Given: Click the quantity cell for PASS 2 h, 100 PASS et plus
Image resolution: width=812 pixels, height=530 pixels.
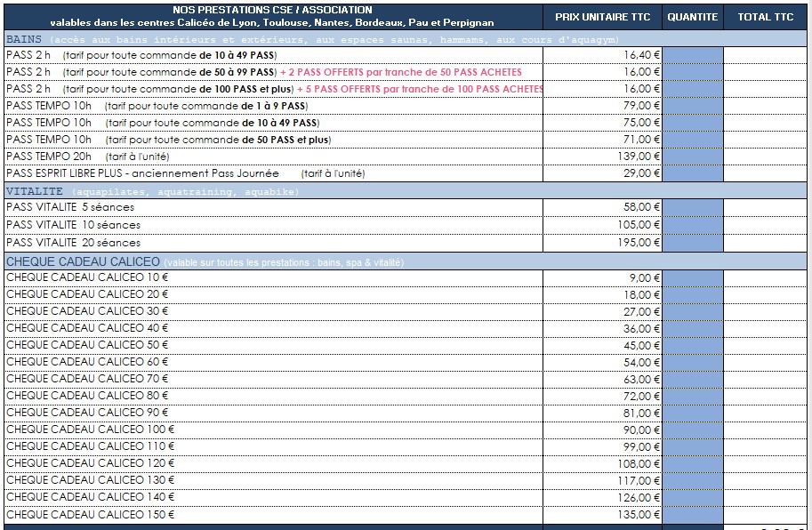Looking at the screenshot, I should (693, 89).
